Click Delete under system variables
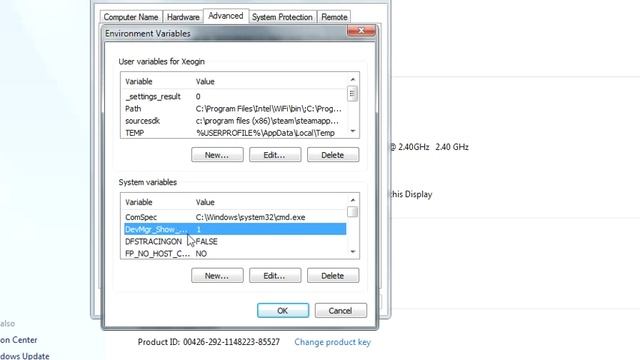This screenshot has height=360, width=640. tap(333, 276)
